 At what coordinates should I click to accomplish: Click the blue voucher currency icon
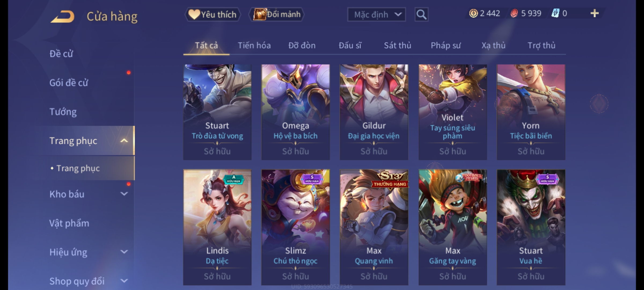(555, 13)
